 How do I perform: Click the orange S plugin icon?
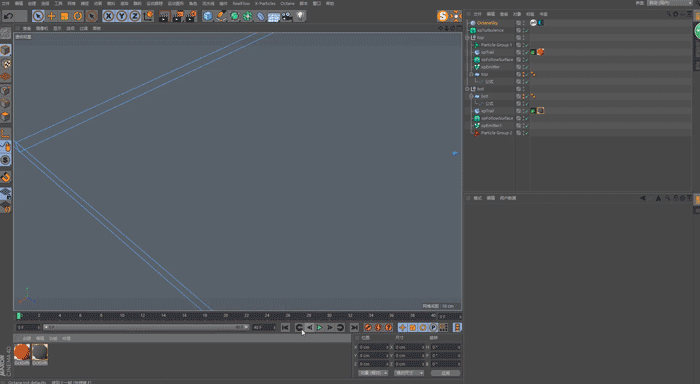click(443, 17)
